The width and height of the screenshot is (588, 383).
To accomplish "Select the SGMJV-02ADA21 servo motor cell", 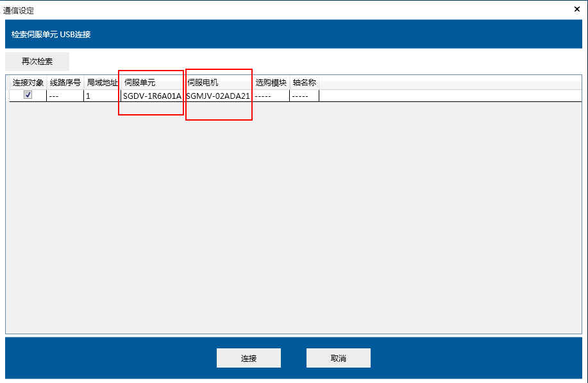I will pyautogui.click(x=218, y=96).
